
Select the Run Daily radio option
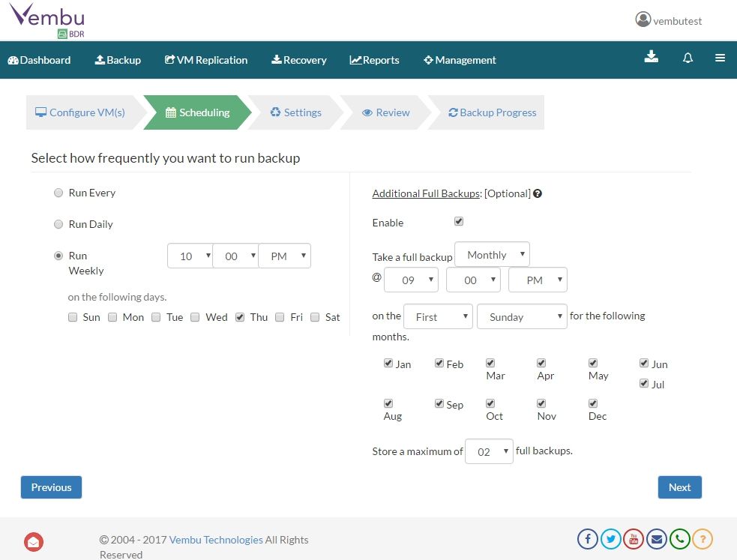(x=58, y=224)
